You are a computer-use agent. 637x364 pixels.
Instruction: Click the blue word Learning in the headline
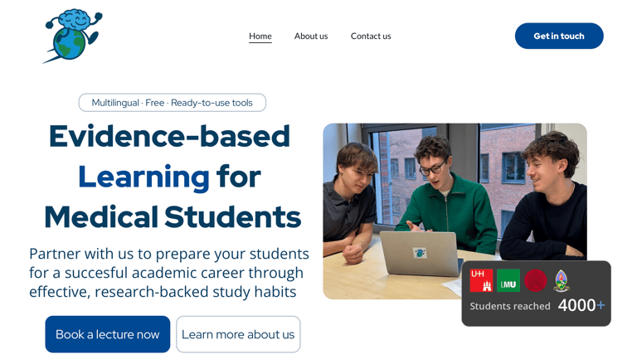[x=143, y=177]
